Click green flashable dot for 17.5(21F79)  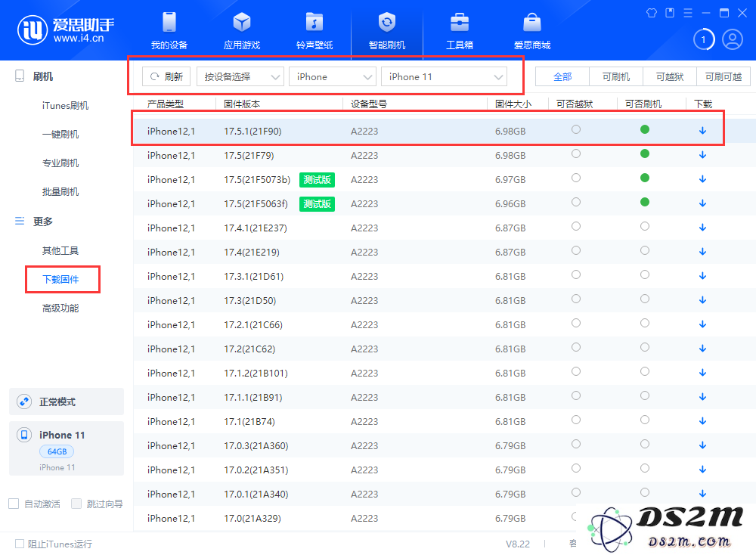pos(645,153)
